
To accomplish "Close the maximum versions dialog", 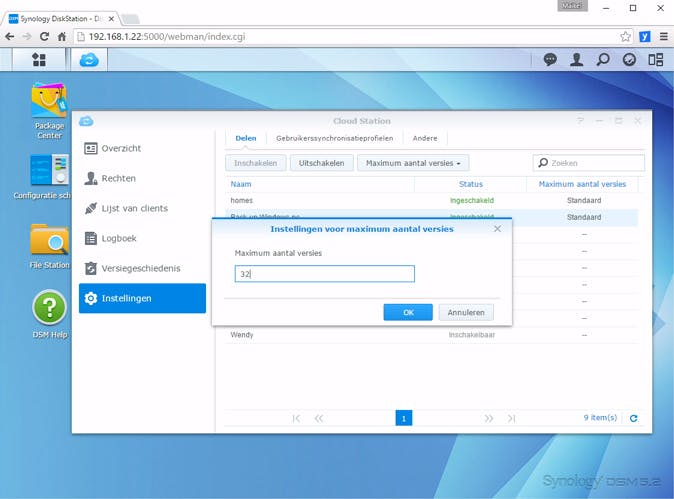I will pyautogui.click(x=497, y=229).
